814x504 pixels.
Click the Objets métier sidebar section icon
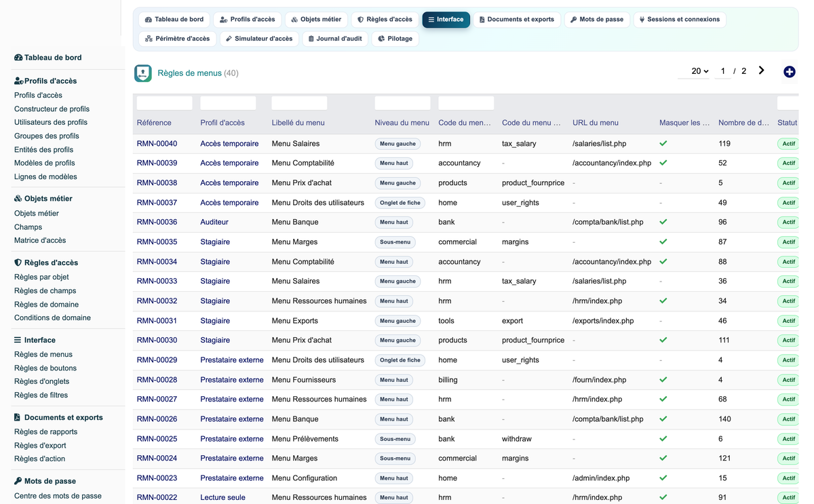coord(18,199)
